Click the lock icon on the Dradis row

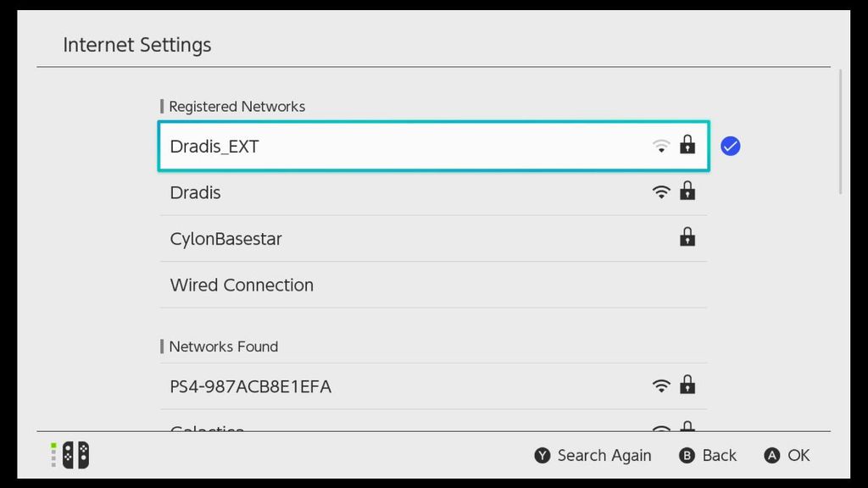pos(688,191)
